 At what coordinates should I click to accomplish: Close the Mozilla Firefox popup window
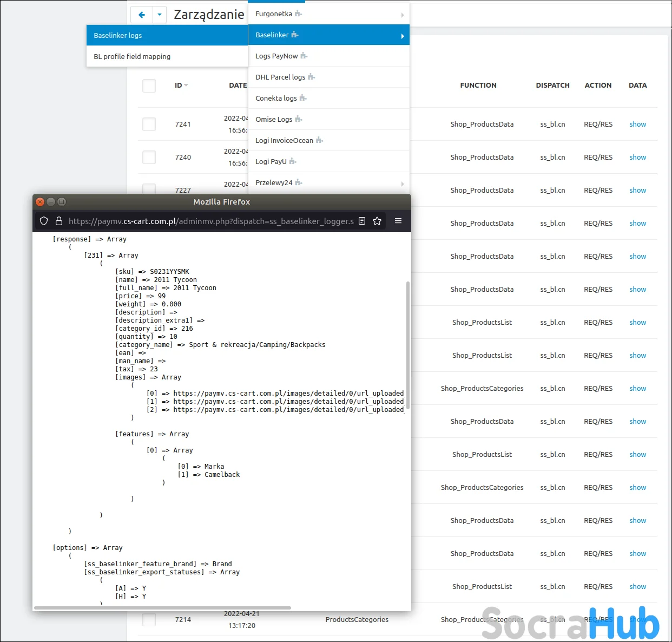coord(40,202)
